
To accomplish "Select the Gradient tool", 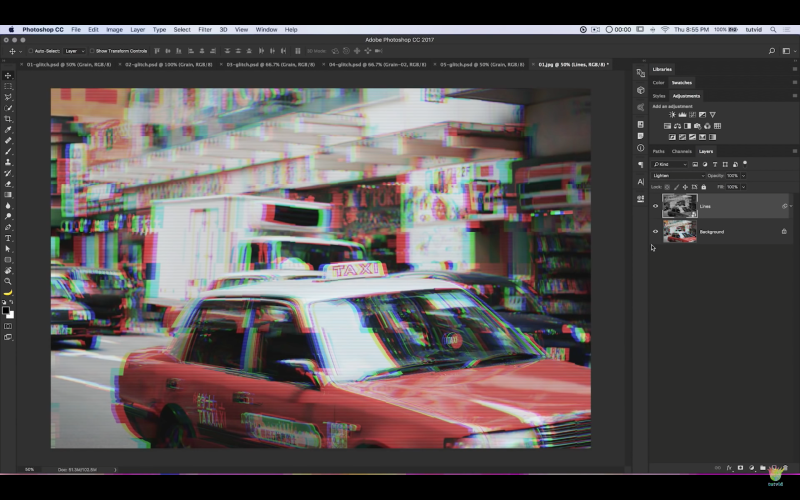I will coord(8,195).
